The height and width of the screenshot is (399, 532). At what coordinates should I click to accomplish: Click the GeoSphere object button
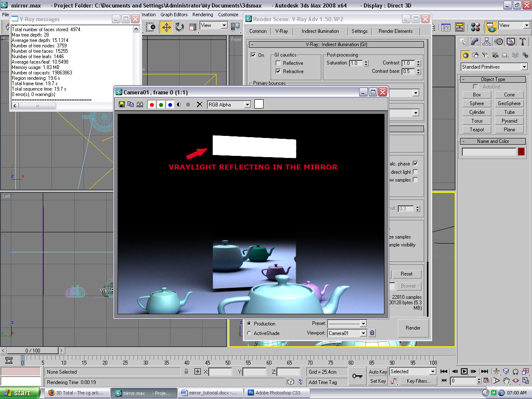pyautogui.click(x=509, y=103)
